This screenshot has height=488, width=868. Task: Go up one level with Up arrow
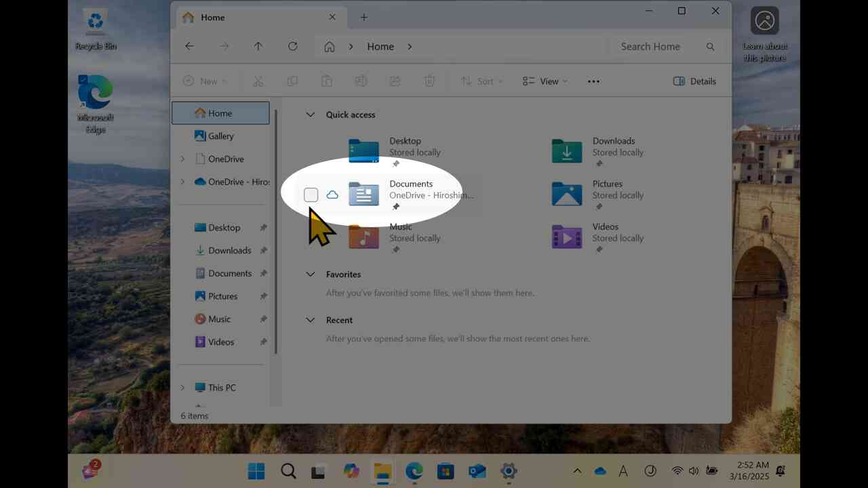coord(258,46)
